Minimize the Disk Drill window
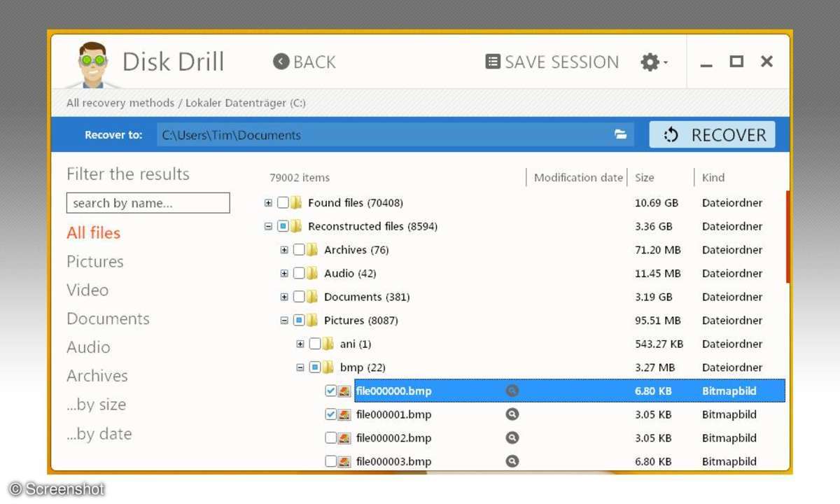Image resolution: width=840 pixels, height=504 pixels. point(706,65)
